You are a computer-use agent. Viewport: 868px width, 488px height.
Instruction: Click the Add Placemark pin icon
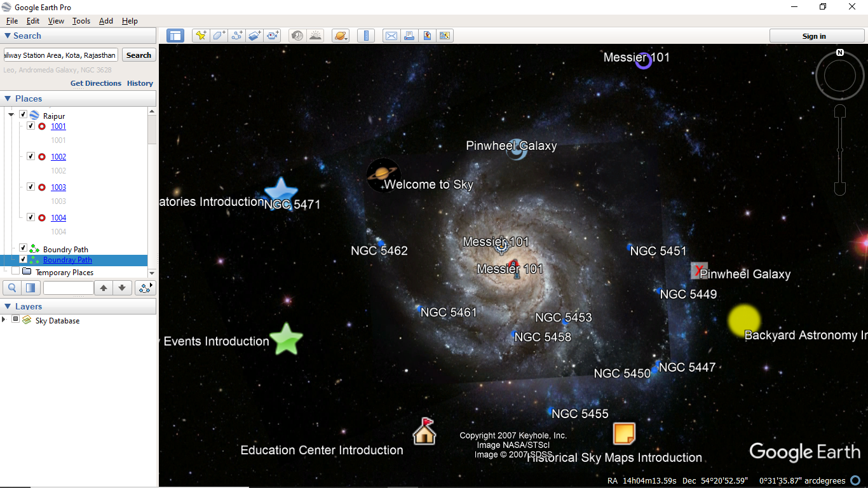tap(201, 36)
